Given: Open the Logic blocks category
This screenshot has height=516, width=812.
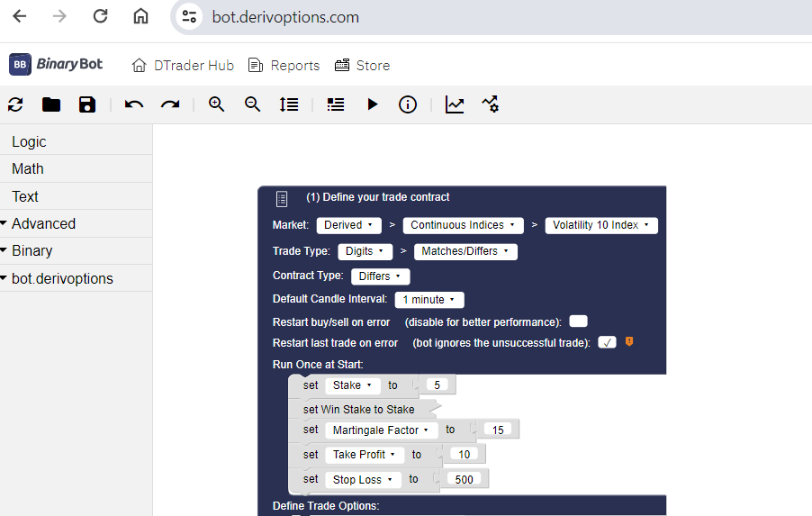Looking at the screenshot, I should point(29,141).
